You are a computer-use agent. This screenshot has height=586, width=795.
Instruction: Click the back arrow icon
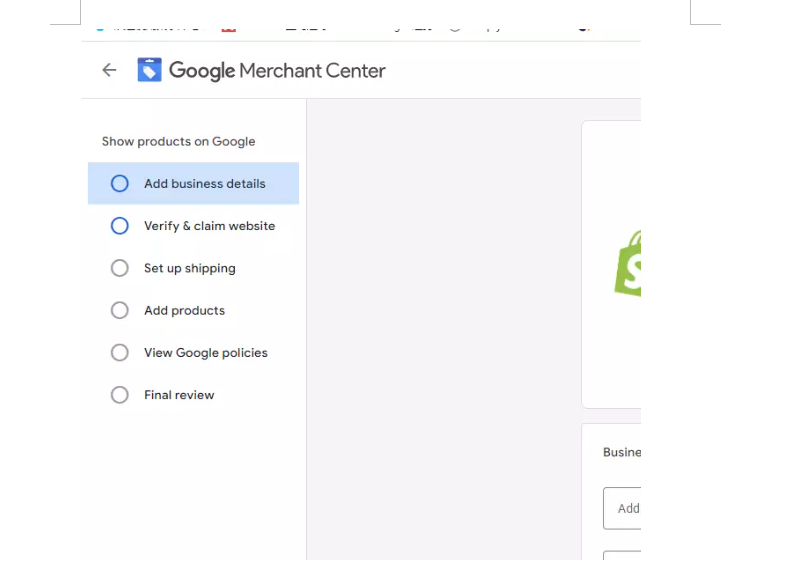tap(109, 70)
